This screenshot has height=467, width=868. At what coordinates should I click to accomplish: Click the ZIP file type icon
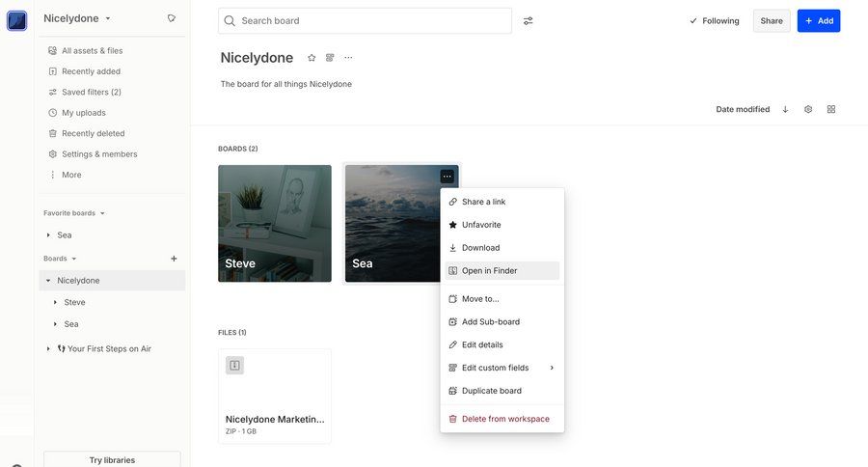pyautogui.click(x=234, y=365)
